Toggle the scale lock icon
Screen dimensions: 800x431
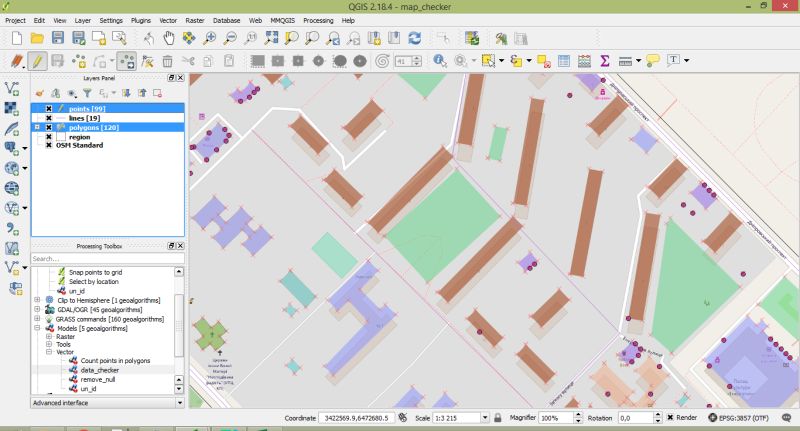(x=497, y=418)
